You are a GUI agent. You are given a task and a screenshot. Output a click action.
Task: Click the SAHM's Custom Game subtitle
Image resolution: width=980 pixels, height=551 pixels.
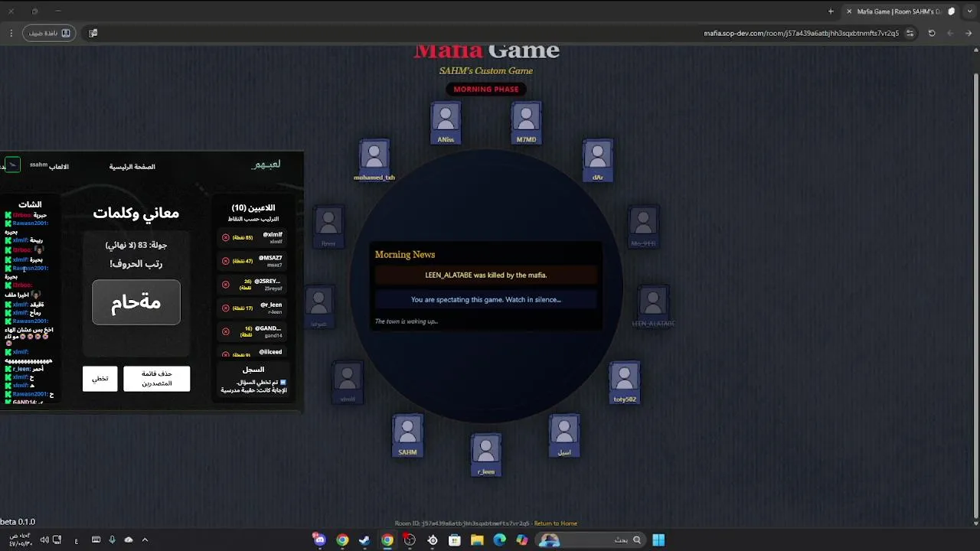coord(486,70)
